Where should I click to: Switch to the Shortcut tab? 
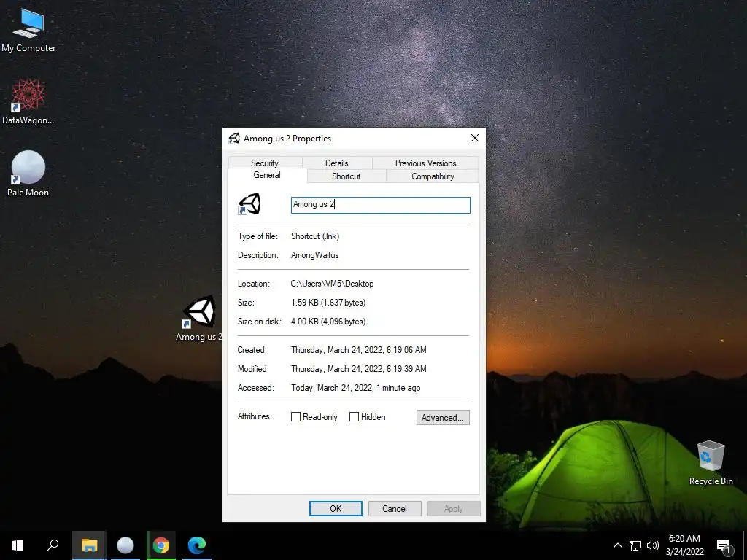[x=347, y=176]
